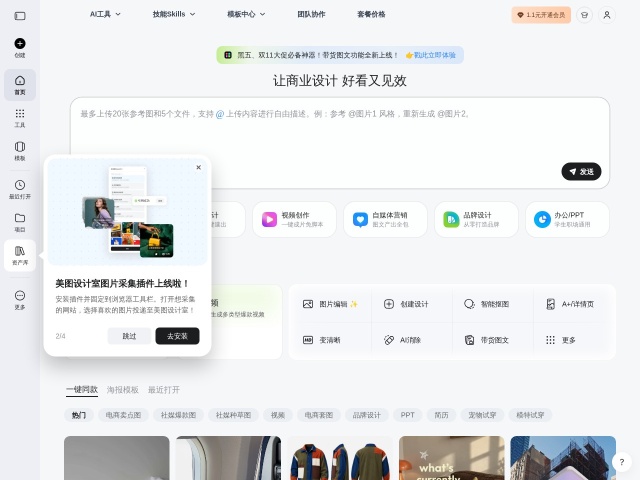This screenshot has height=480, width=640.
Task: Click the graduation cap tutorial icon
Action: pyautogui.click(x=584, y=15)
